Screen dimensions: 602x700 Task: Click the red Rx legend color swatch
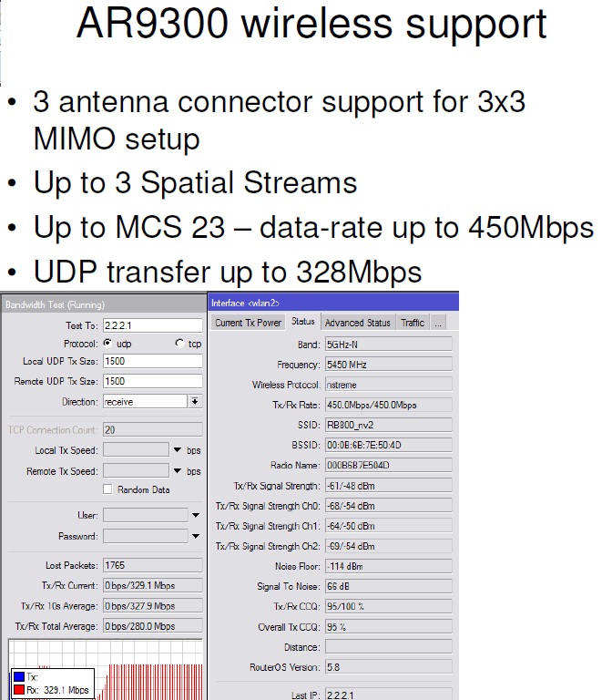(x=19, y=690)
